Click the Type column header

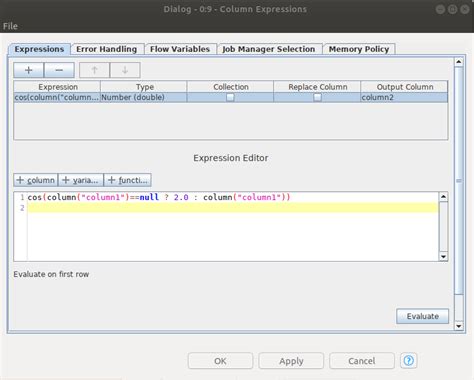(144, 87)
